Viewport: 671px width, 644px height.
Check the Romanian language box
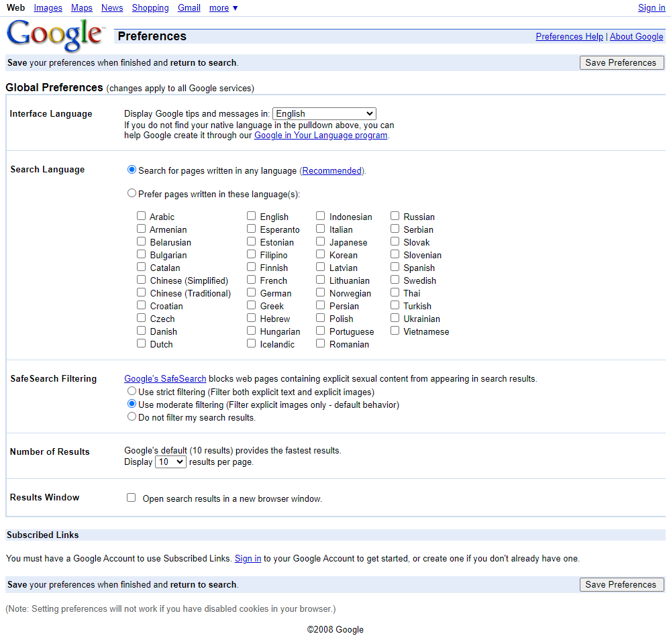tap(321, 343)
